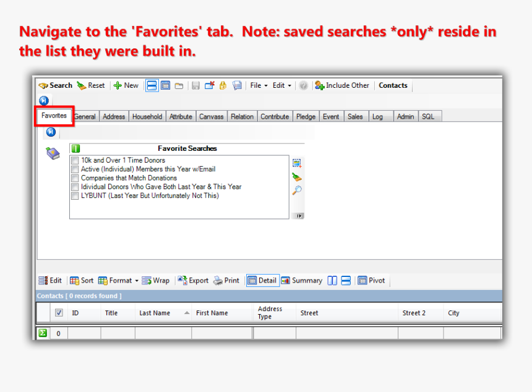Sort by the City column header
This screenshot has width=532, height=392.
click(472, 313)
